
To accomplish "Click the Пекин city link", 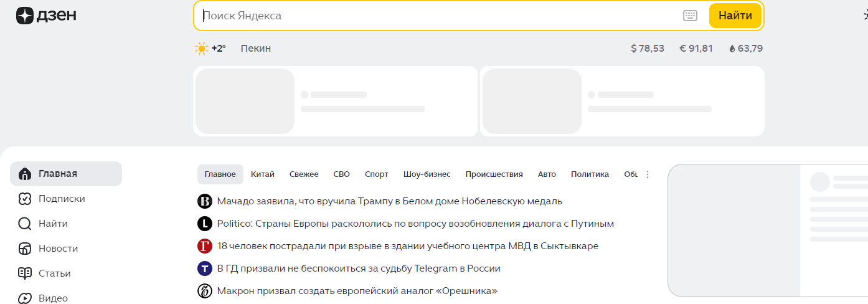I will coord(256,49).
